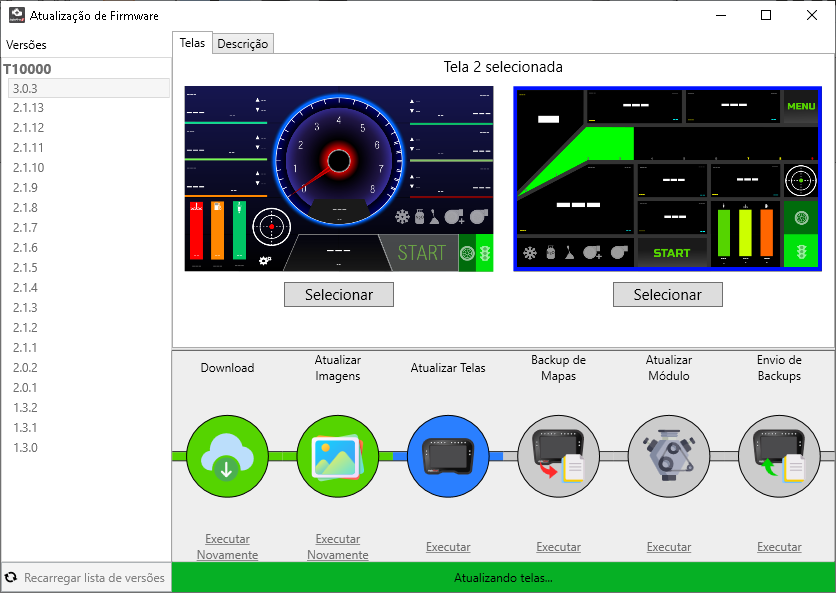The image size is (836, 593).
Task: Click the reload icon beside Recarregar lista
Action: point(11,578)
